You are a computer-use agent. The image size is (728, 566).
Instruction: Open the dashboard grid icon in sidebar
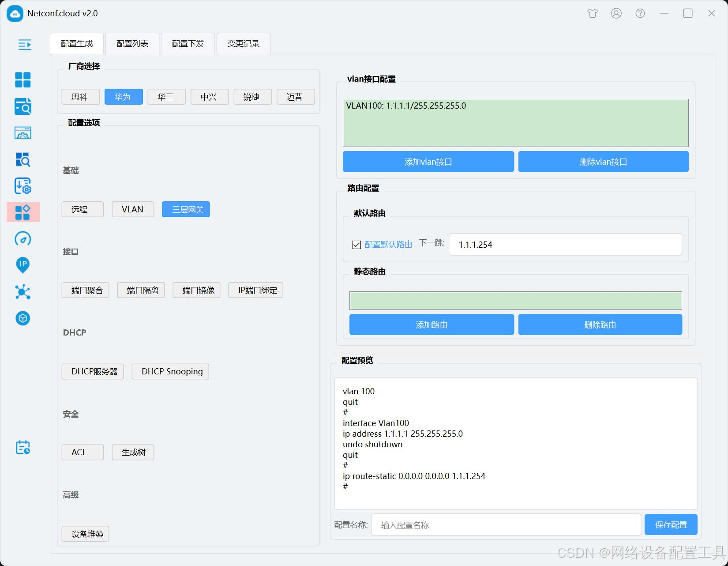click(x=23, y=80)
